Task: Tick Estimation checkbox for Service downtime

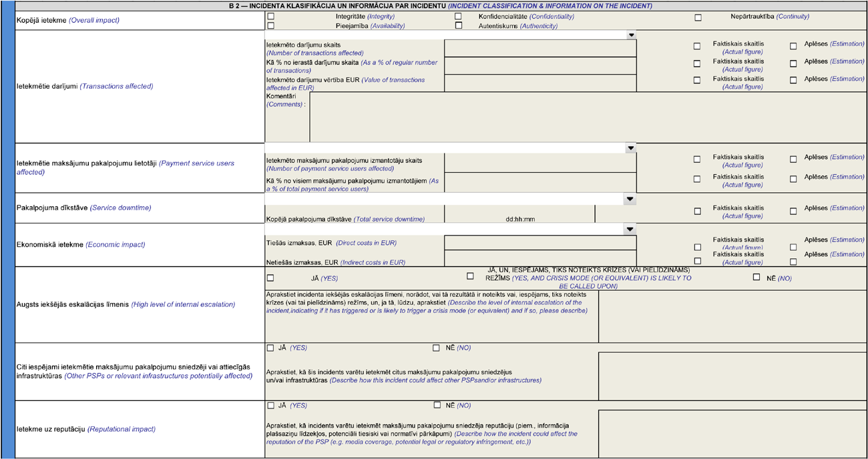Action: click(x=793, y=211)
